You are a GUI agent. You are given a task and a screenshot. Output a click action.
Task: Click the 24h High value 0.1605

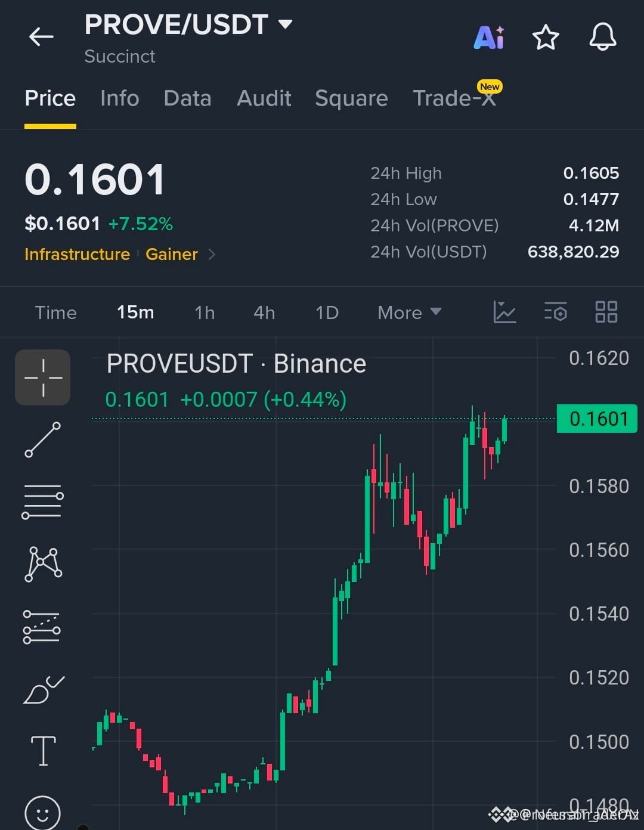592,173
